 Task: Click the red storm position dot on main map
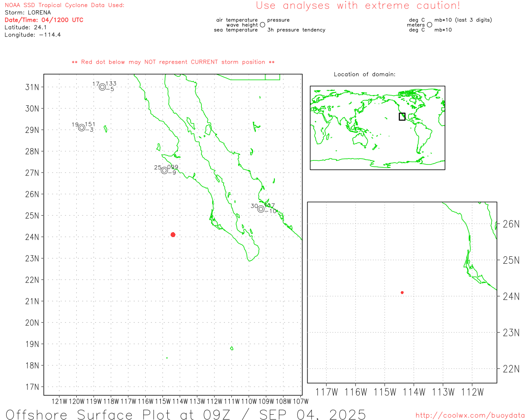[x=173, y=235]
